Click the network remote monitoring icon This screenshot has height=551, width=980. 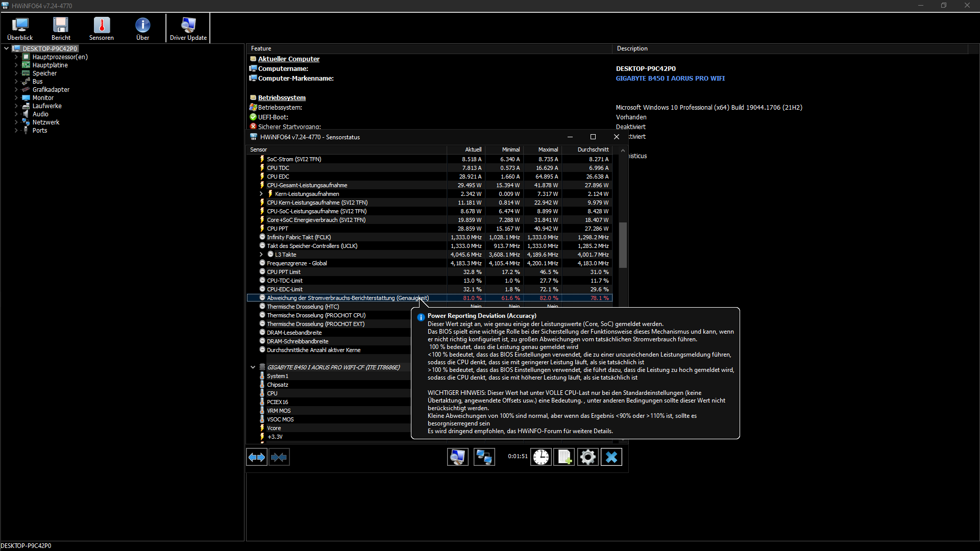point(484,457)
